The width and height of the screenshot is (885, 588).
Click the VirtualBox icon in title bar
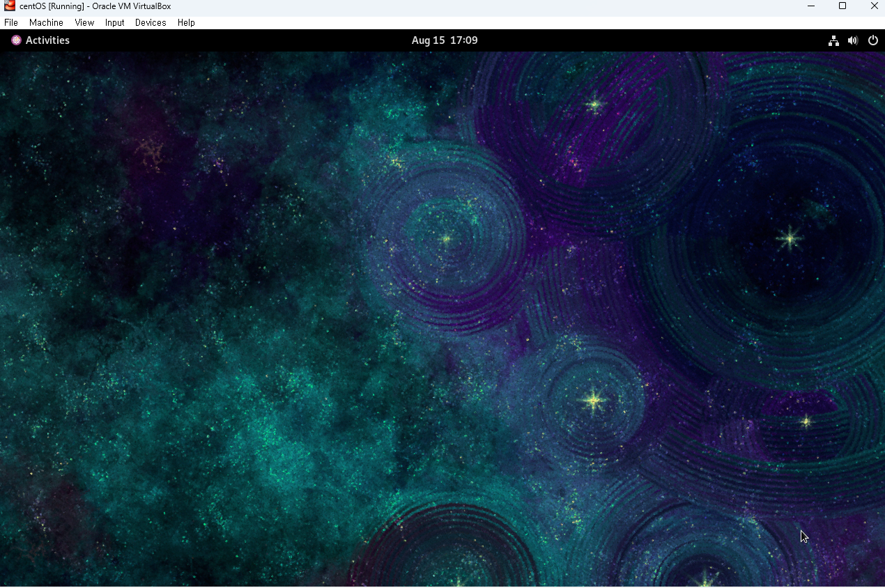(x=9, y=6)
